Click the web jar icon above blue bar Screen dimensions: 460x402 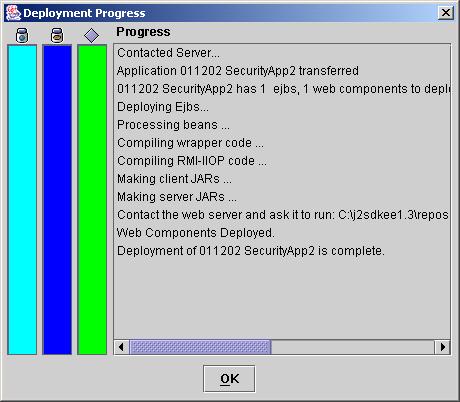57,35
